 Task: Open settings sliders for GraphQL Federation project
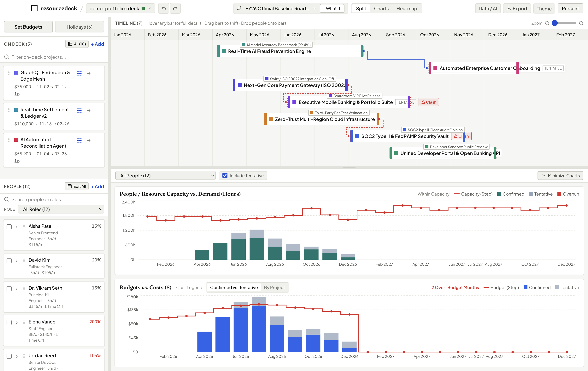pos(79,73)
